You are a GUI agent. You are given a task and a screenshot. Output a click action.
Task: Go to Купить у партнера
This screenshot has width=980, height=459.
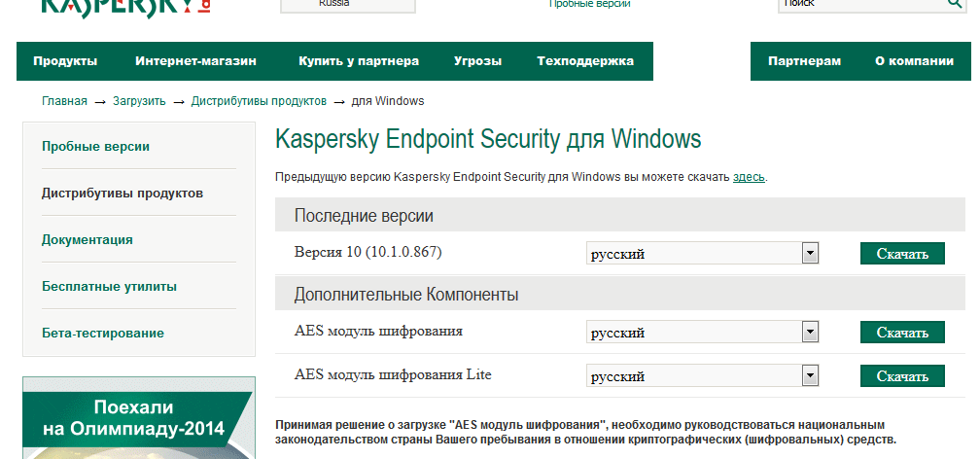(359, 61)
